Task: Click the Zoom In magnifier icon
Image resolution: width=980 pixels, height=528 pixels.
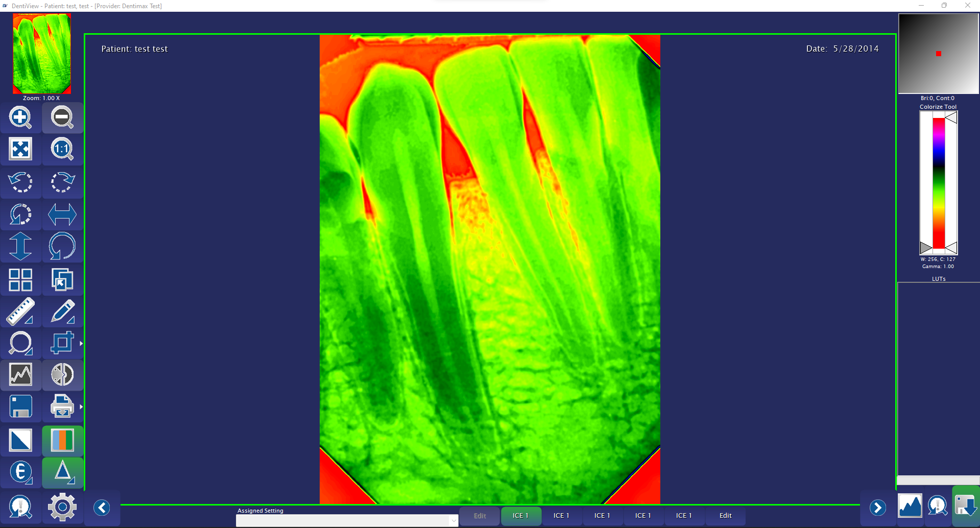Action: pos(20,117)
